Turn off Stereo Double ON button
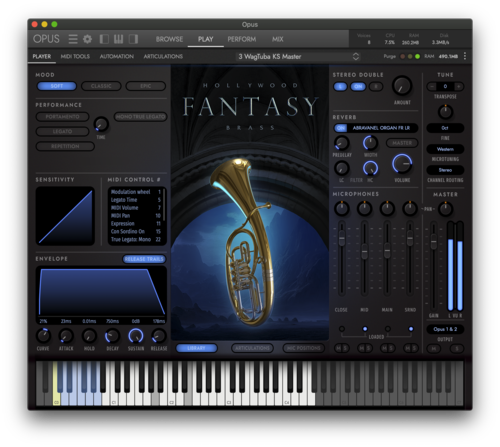This screenshot has height=447, width=500. tap(358, 87)
